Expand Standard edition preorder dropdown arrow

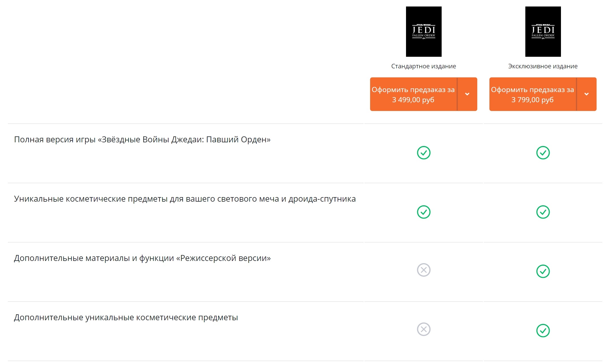[467, 94]
